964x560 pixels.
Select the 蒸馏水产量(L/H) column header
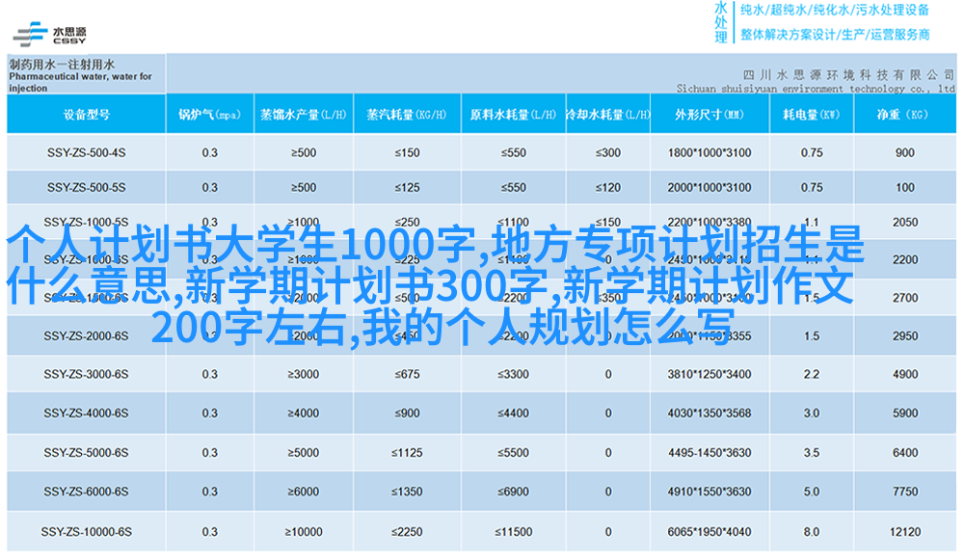302,115
